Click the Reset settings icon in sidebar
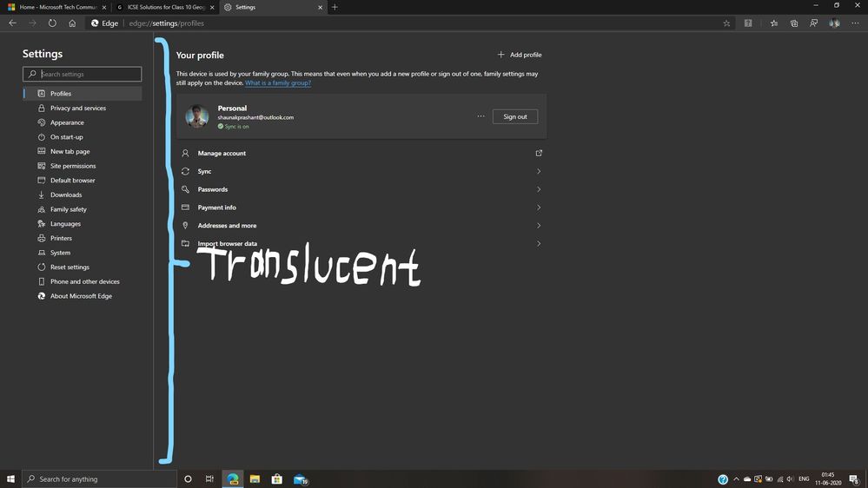Screen dimensions: 868x488 coord(42,267)
